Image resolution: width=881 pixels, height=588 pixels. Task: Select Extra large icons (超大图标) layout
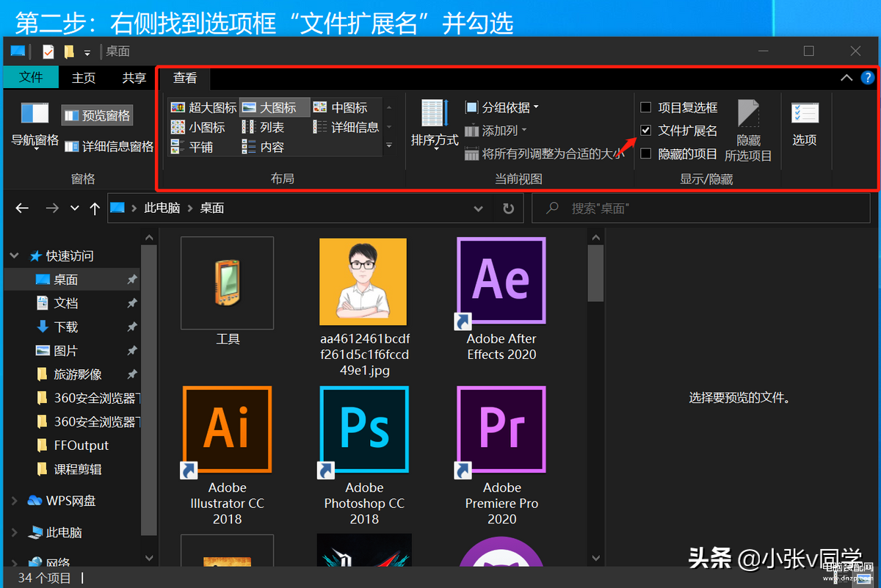[203, 107]
